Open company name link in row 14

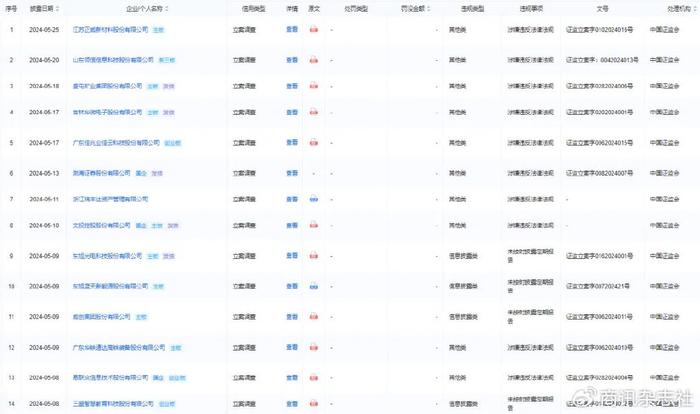113,404
